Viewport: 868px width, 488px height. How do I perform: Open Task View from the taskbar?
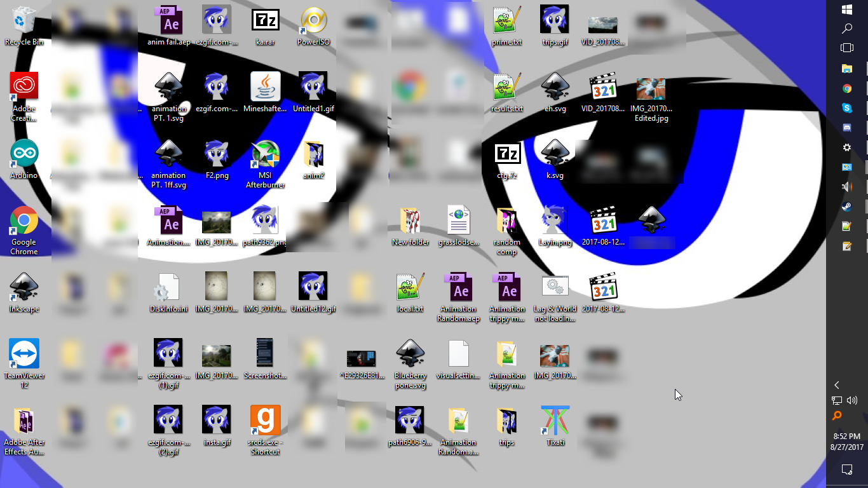846,48
